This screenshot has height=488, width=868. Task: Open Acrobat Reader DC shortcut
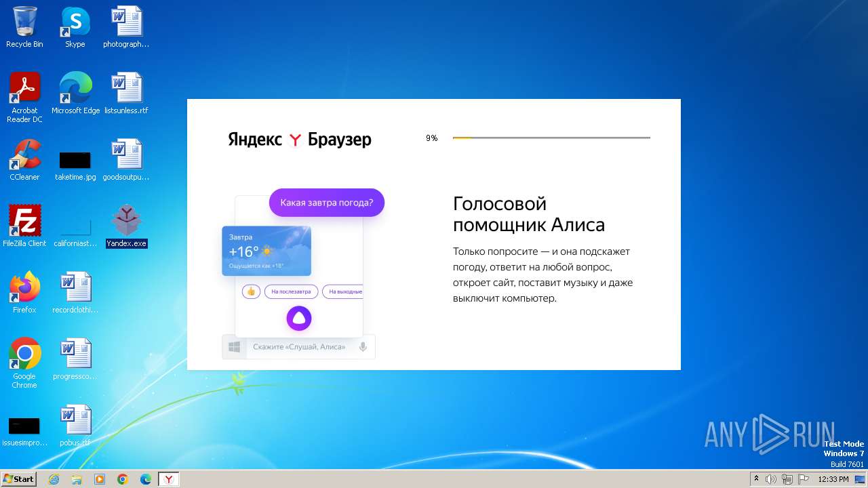click(x=24, y=97)
